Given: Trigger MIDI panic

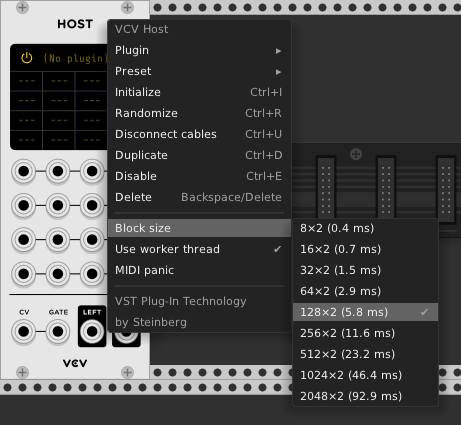Looking at the screenshot, I should click(x=199, y=270).
